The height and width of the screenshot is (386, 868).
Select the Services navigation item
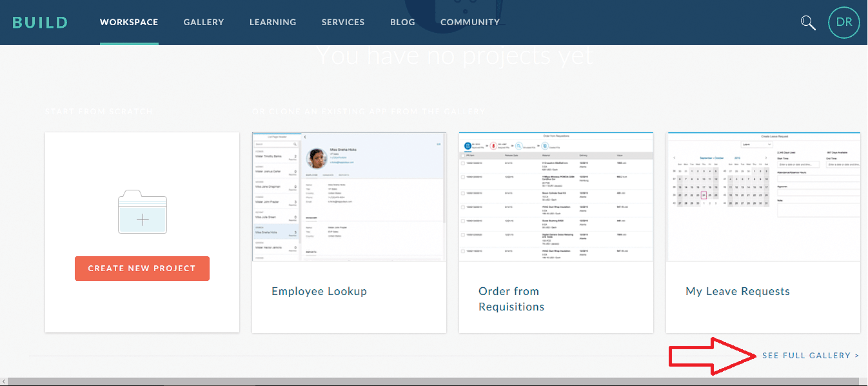pyautogui.click(x=343, y=22)
